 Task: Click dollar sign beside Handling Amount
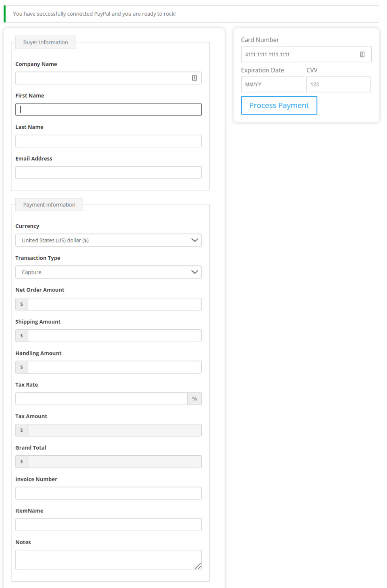pyautogui.click(x=22, y=367)
